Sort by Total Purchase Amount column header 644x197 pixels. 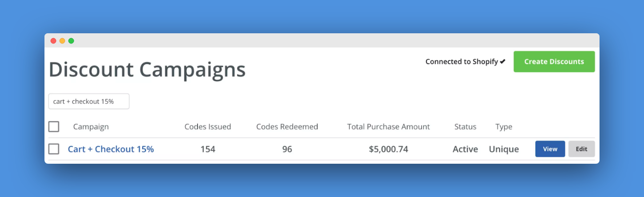tap(388, 127)
